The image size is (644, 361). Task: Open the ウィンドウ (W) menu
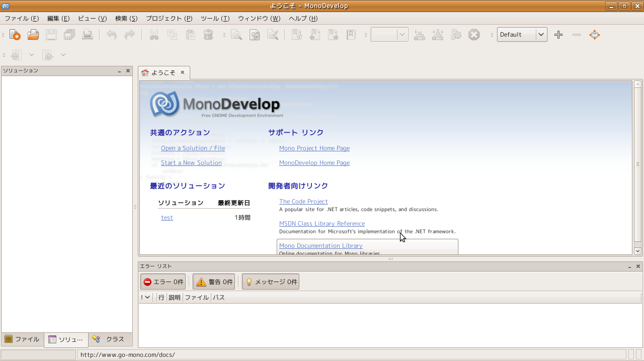pyautogui.click(x=259, y=19)
